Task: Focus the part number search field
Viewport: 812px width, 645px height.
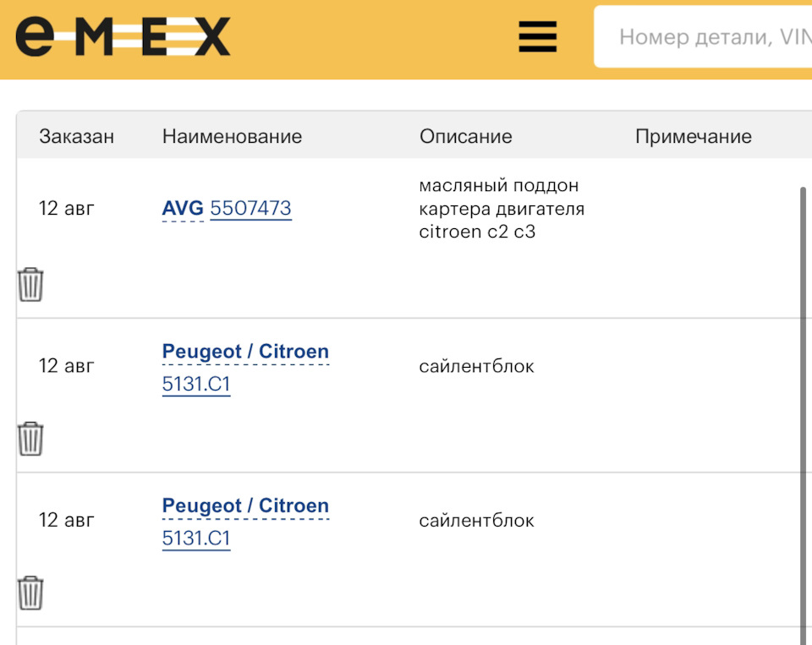Action: (x=710, y=37)
